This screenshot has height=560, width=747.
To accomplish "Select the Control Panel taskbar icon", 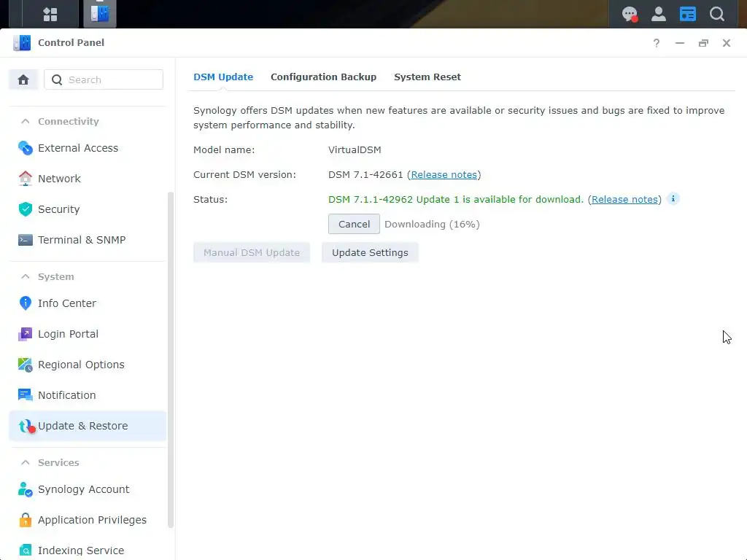I will tap(99, 14).
